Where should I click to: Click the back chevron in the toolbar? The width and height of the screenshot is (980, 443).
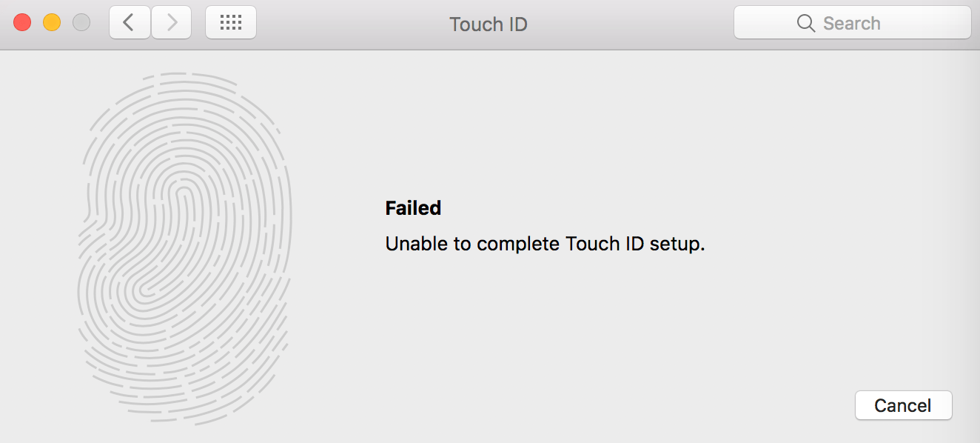point(130,22)
